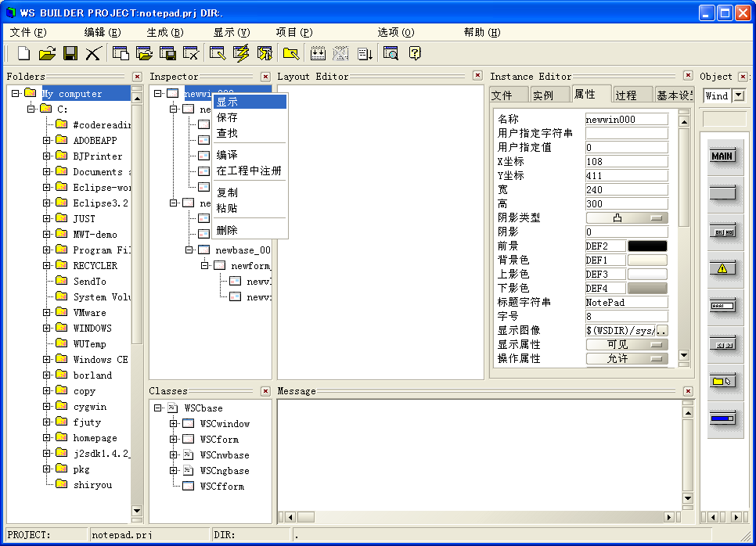Click the browse button beside 显示图像 path

[662, 331]
